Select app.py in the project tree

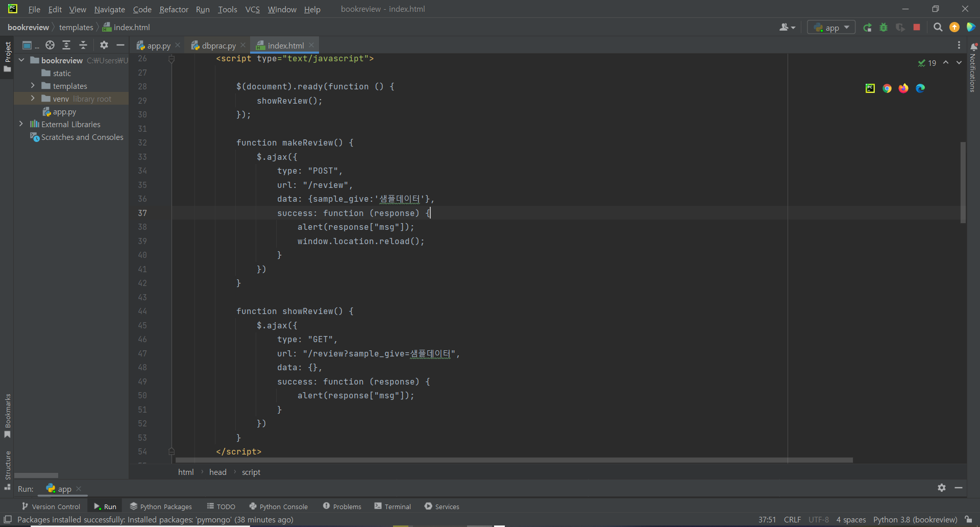point(64,112)
